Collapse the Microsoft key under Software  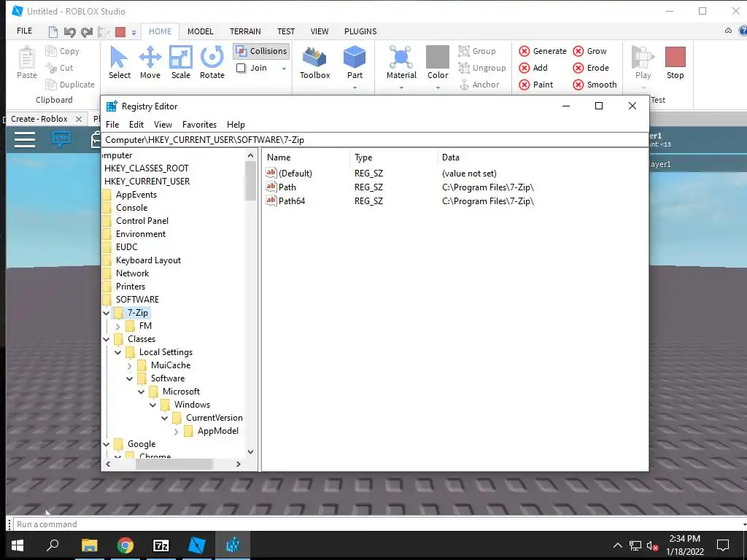141,392
